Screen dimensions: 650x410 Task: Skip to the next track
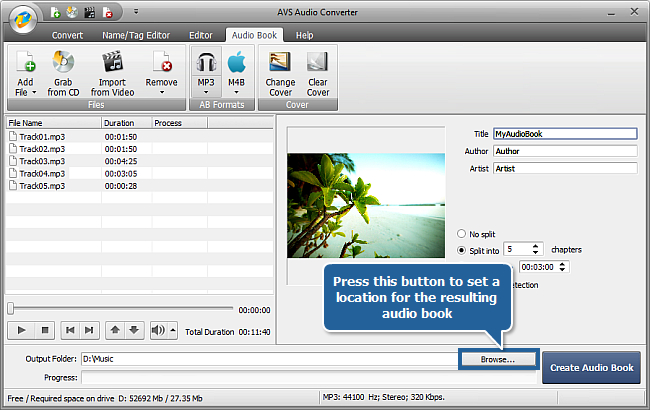point(89,330)
